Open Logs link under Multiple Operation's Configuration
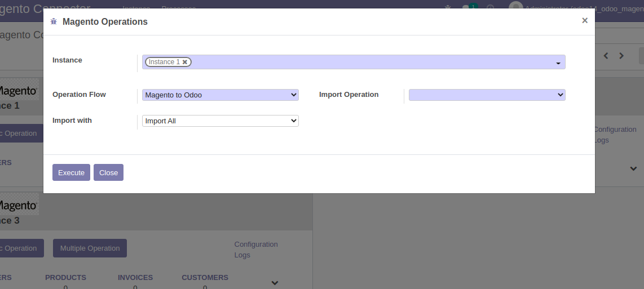 (242, 255)
